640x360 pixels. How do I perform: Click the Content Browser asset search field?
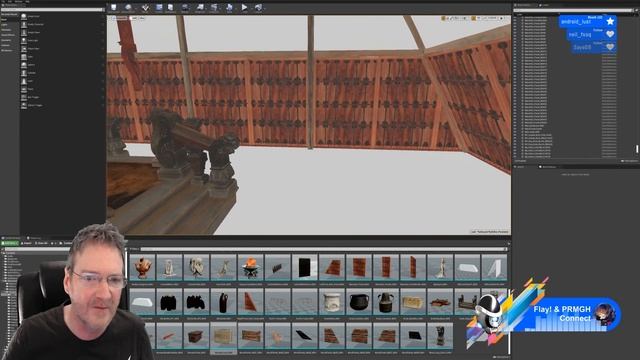point(323,249)
